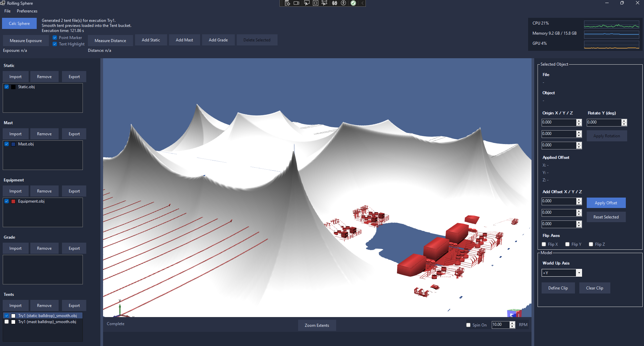The width and height of the screenshot is (644, 346).
Task: Click Import under Grade section
Action: (x=15, y=248)
